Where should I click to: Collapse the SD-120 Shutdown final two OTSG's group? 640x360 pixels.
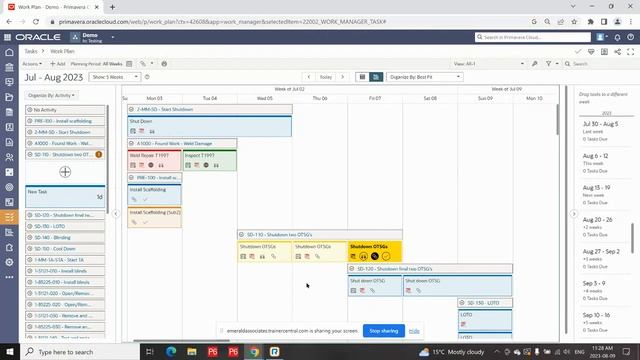pyautogui.click(x=351, y=269)
